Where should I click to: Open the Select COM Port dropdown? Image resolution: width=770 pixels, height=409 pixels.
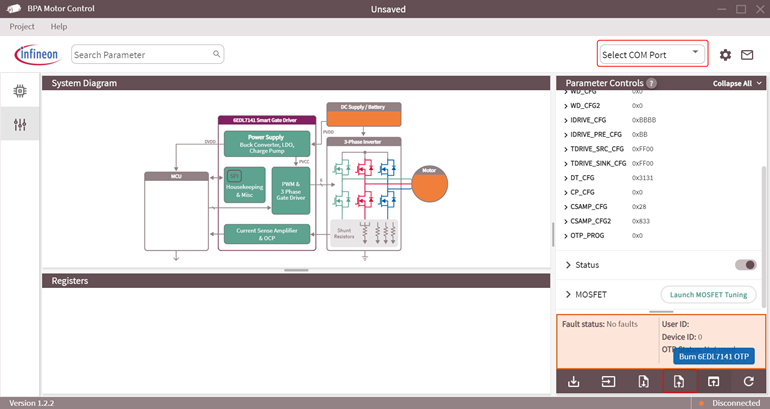[652, 54]
